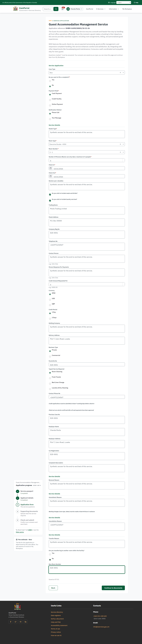The image size is (142, 644).
Task: Open the LinkedIn footer link
Action: point(25,622)
